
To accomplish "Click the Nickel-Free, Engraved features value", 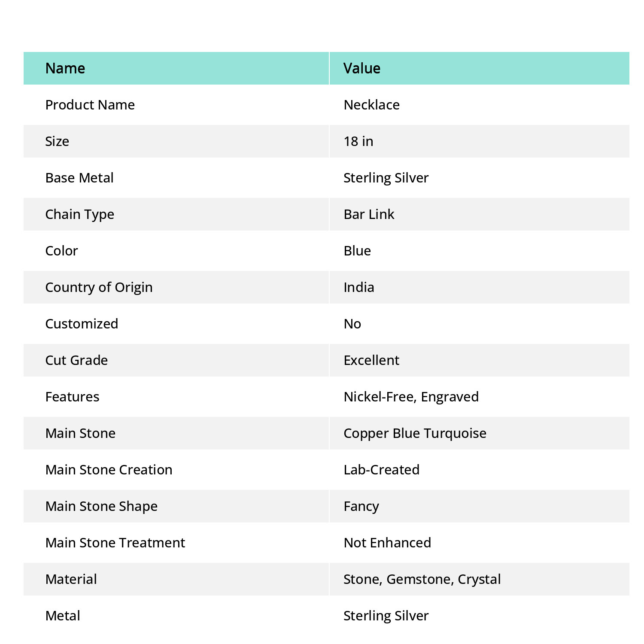I will (x=411, y=397).
